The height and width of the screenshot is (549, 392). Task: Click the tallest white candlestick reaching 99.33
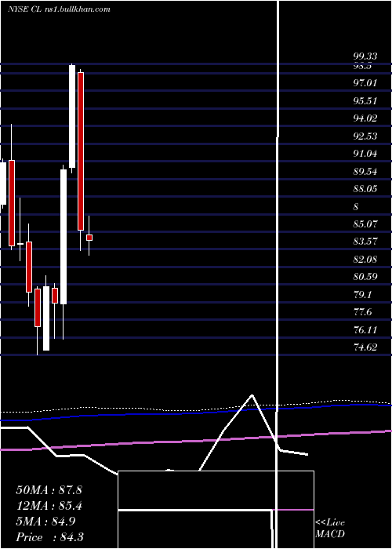72,117
